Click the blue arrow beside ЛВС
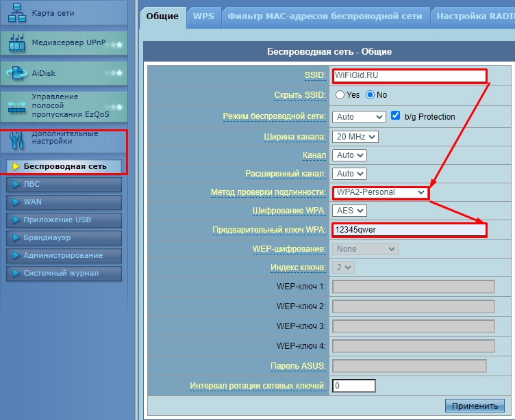This screenshot has width=515, height=420. 16,184
